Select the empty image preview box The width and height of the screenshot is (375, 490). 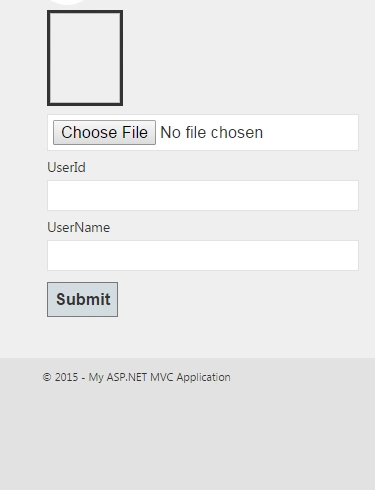(85, 58)
